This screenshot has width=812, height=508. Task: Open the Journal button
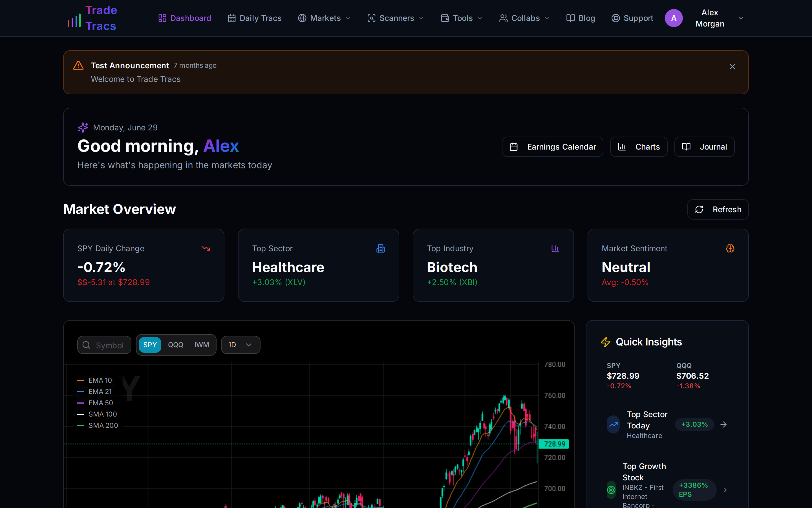click(704, 147)
